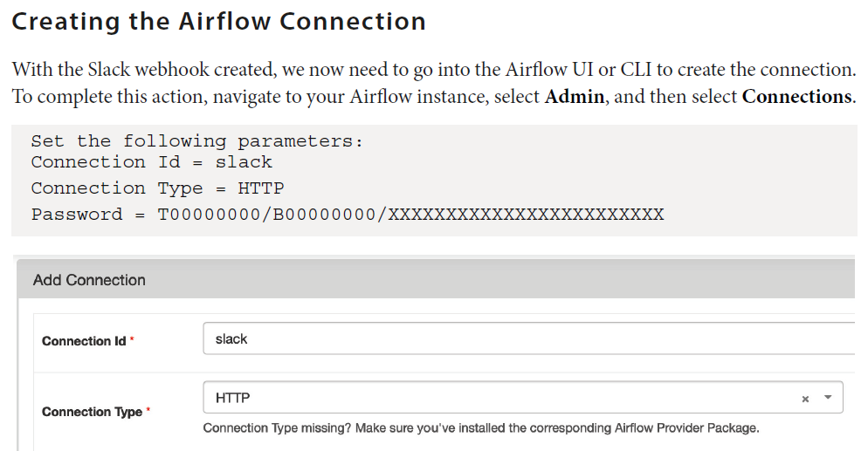The width and height of the screenshot is (868, 451).
Task: Click the red asterisk beside Connection Id
Action: [132, 341]
